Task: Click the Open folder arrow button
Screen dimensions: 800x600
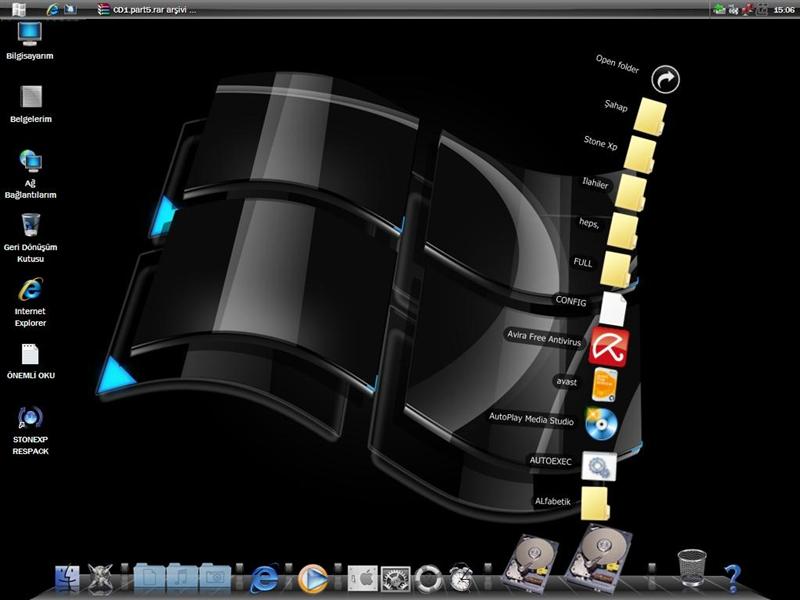Action: pyautogui.click(x=665, y=79)
